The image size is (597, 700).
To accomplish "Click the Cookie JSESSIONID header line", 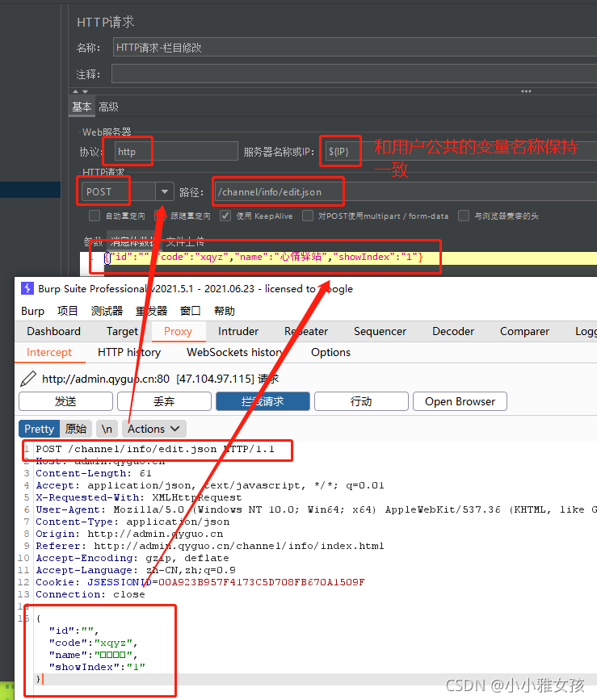I will point(200,582).
